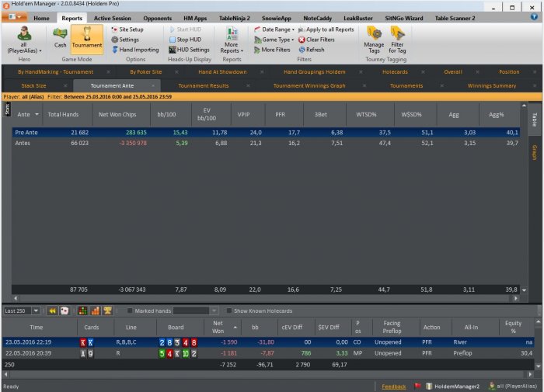Open the Stats side panel
544x392 pixels.
click(x=7, y=109)
